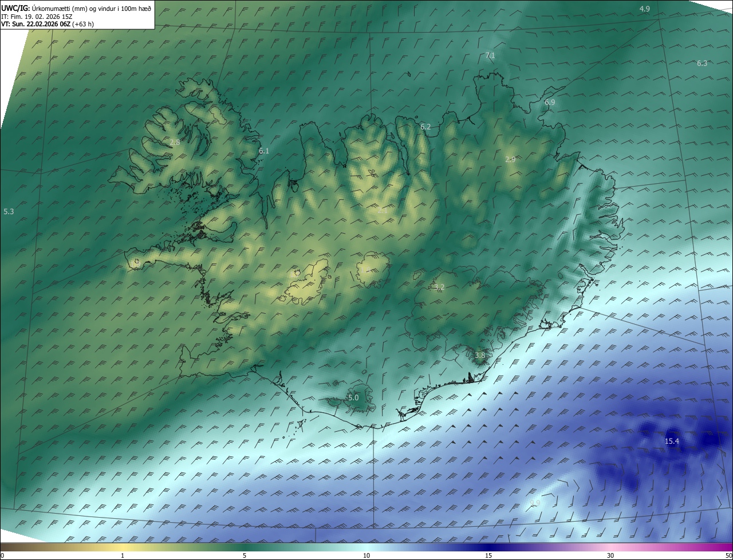Click the colorbar tick label 10
Screen dimensions: 733x560
366,555
